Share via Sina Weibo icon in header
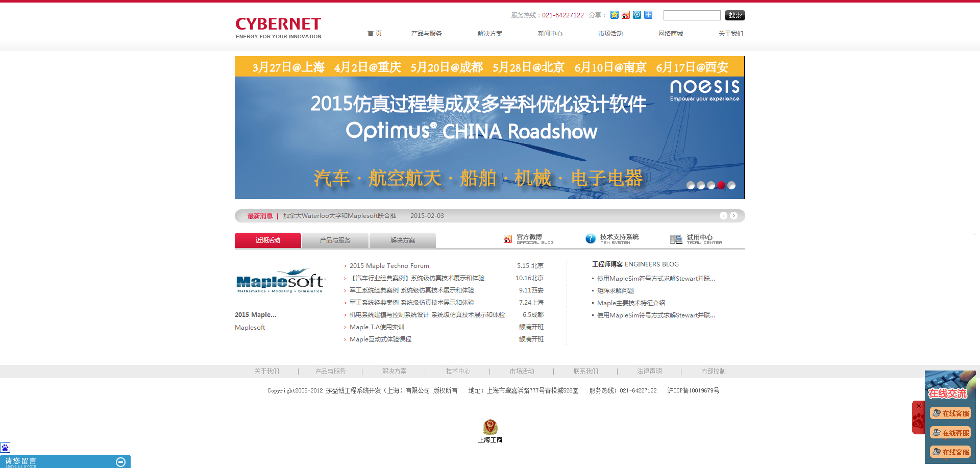Image resolution: width=980 pixels, height=468 pixels. point(626,15)
